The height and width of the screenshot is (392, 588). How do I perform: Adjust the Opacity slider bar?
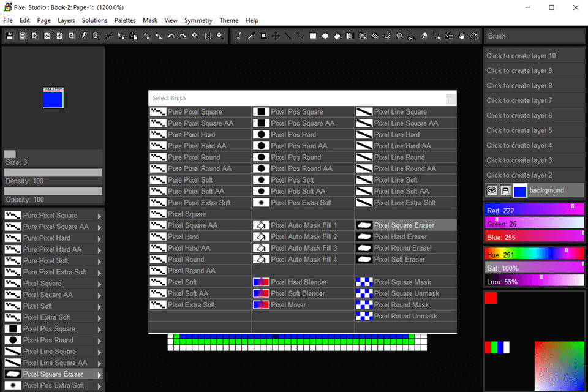click(x=53, y=191)
